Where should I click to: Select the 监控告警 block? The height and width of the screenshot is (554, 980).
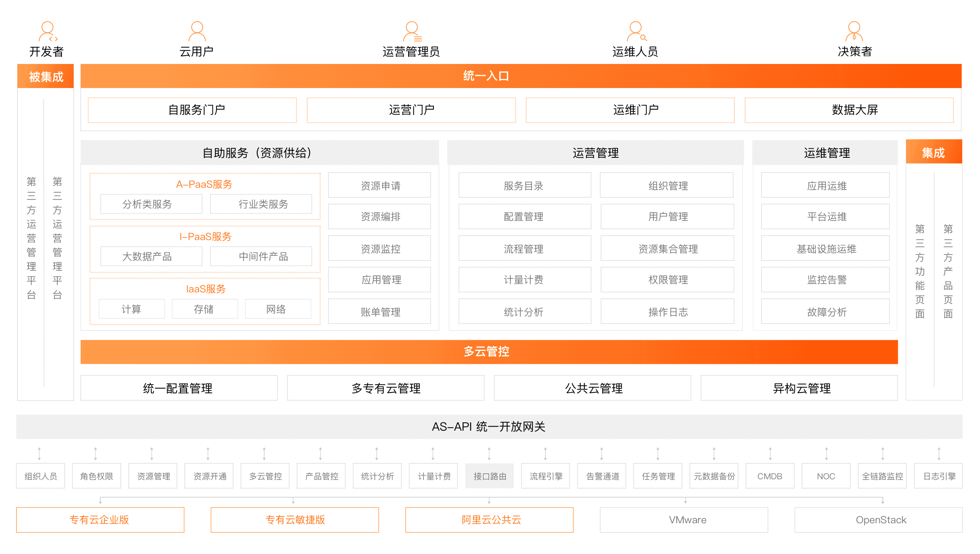pos(825,280)
